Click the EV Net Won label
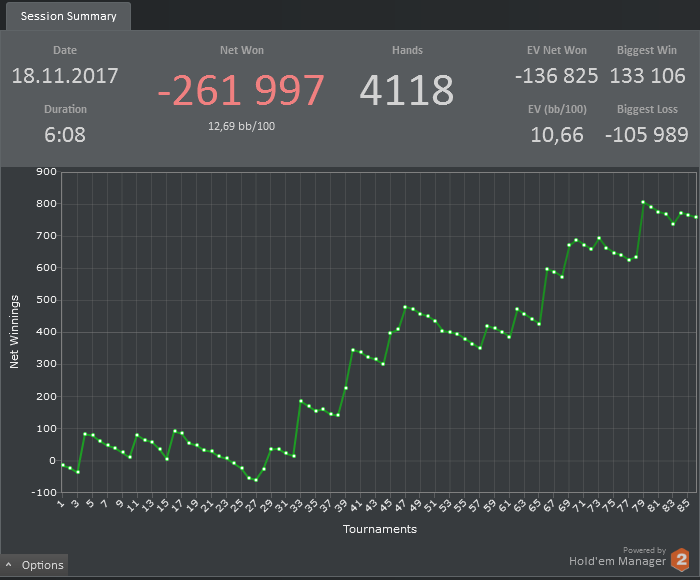This screenshot has width=700, height=580. click(x=557, y=50)
